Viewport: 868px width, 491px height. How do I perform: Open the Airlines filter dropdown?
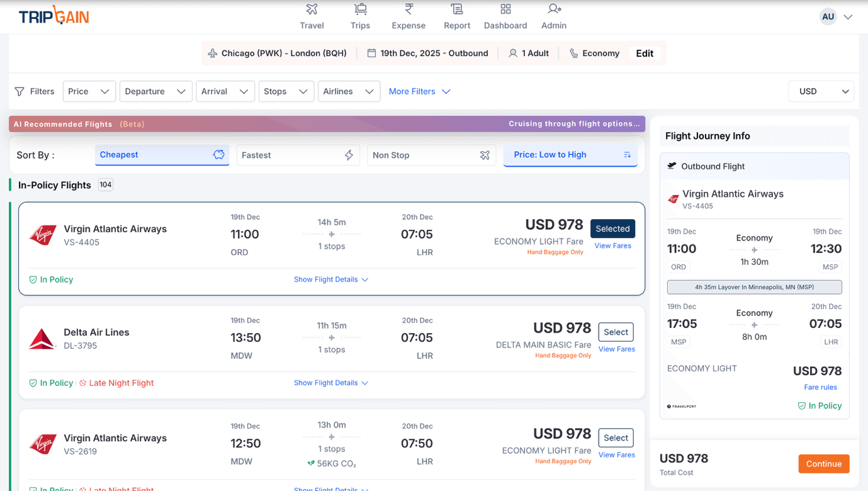point(349,91)
